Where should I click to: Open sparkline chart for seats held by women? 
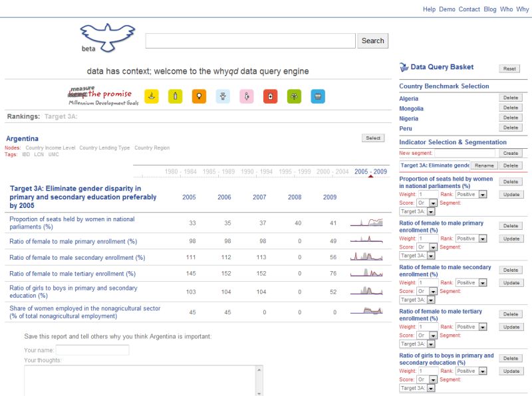(366, 223)
